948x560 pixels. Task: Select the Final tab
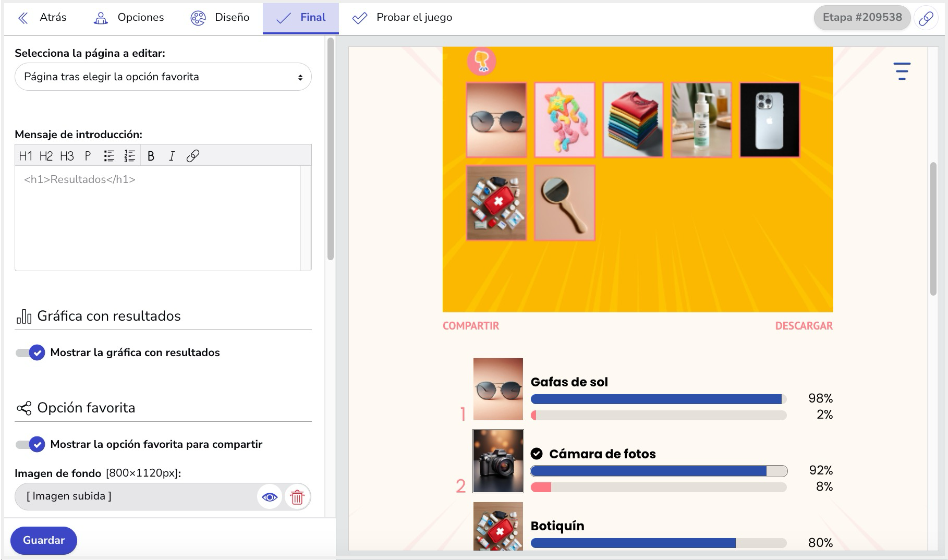pos(301,18)
